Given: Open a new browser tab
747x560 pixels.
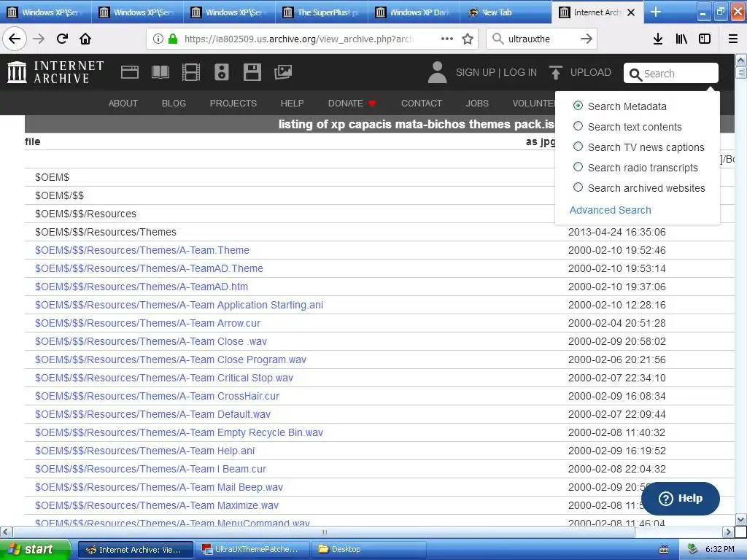Looking at the screenshot, I should point(656,12).
